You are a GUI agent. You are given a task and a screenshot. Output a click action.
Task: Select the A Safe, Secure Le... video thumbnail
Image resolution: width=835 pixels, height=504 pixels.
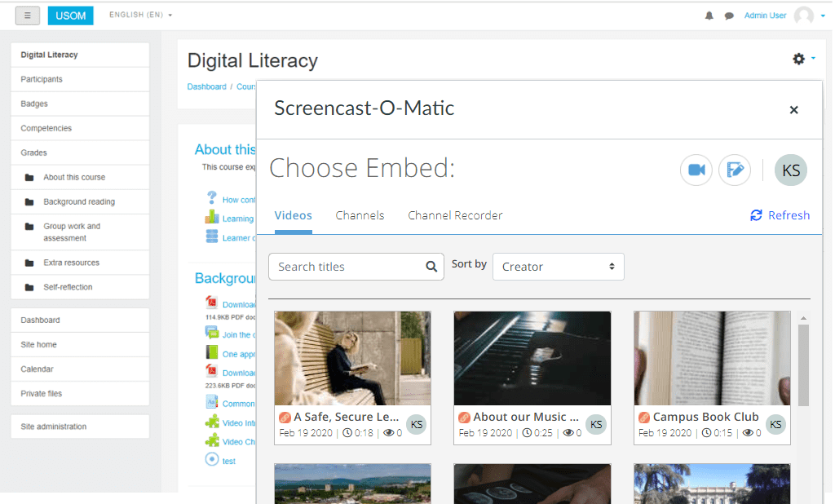coord(352,359)
